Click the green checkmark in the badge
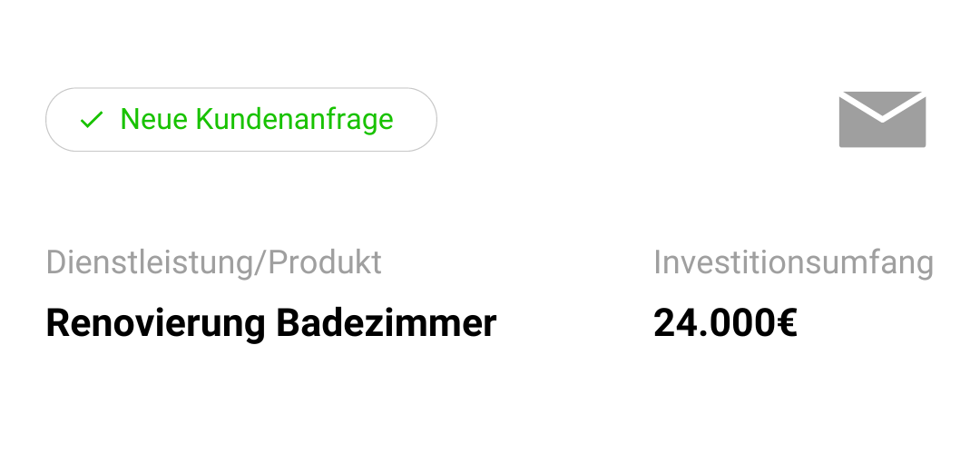This screenshot has height=454, width=980. 92,120
